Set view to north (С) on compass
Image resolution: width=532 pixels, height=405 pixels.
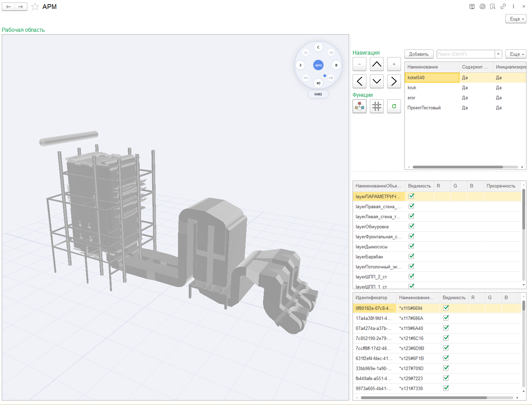click(318, 47)
